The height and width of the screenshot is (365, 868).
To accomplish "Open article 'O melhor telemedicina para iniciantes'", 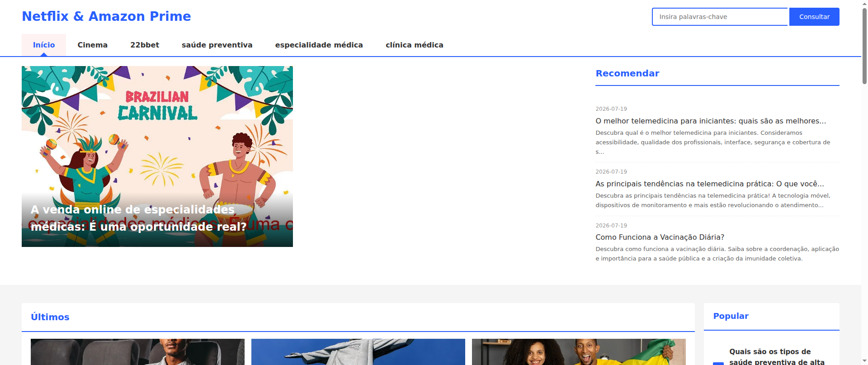I will pos(711,121).
